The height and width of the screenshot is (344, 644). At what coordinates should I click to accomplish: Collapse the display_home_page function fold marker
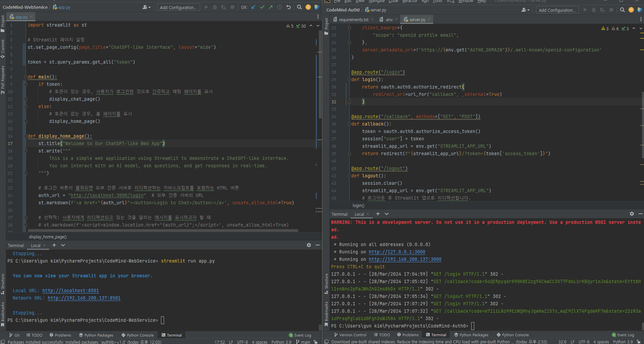tap(26, 136)
